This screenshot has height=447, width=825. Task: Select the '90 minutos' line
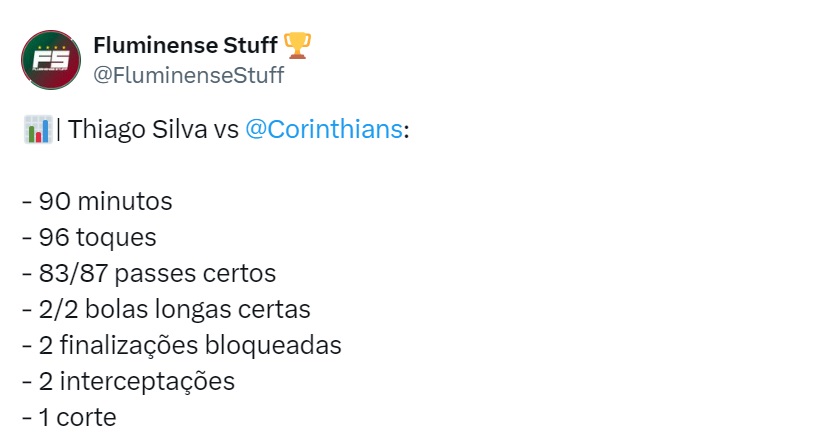click(97, 201)
